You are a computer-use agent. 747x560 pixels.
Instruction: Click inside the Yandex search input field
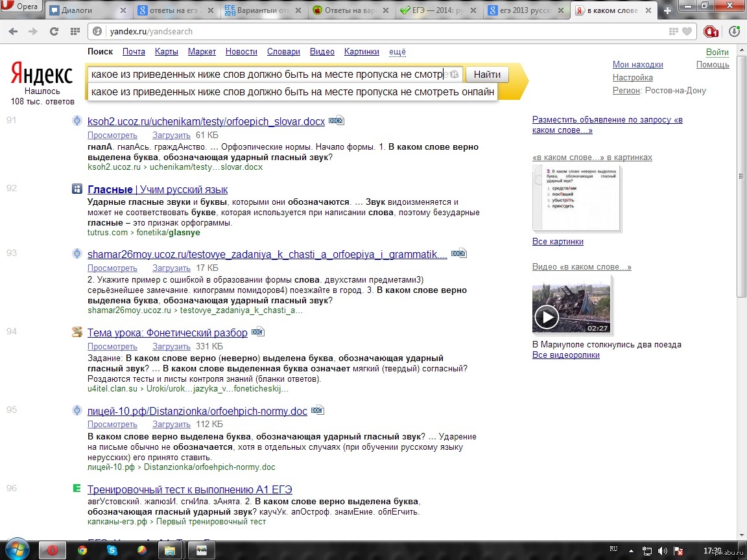point(266,75)
